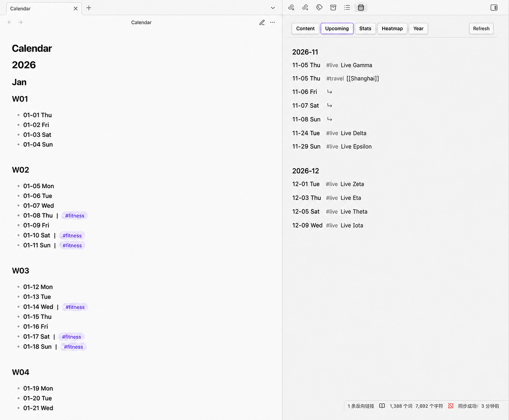Click the 12-03 Thu Live Eta entry
The image size is (509, 420).
[x=327, y=198]
